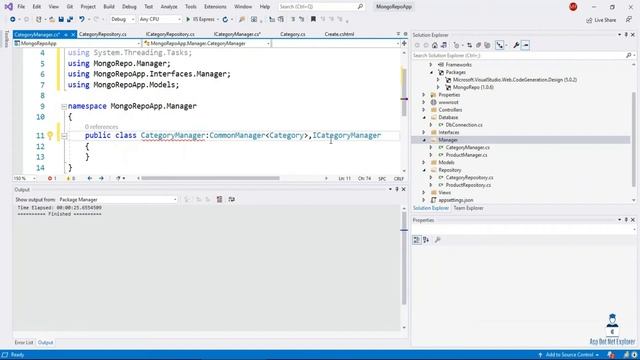The image size is (640, 360).
Task: Click the user account avatar icon
Action: 573,7
